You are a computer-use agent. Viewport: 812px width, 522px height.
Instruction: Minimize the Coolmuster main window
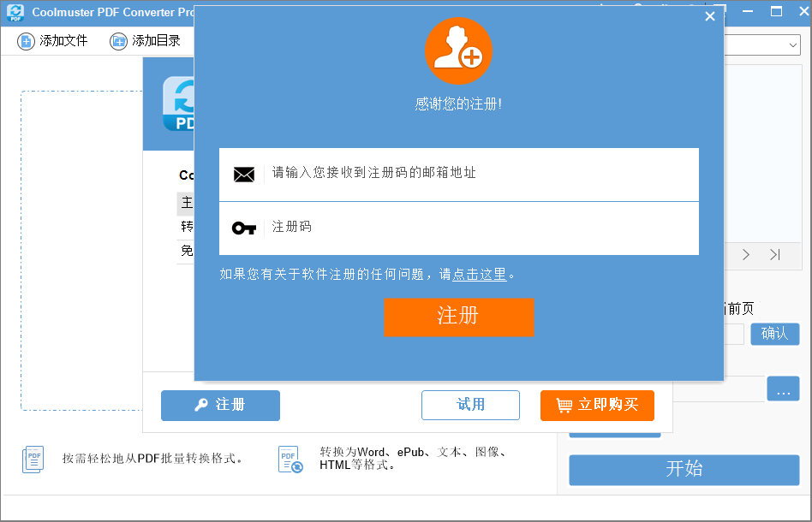(x=747, y=11)
